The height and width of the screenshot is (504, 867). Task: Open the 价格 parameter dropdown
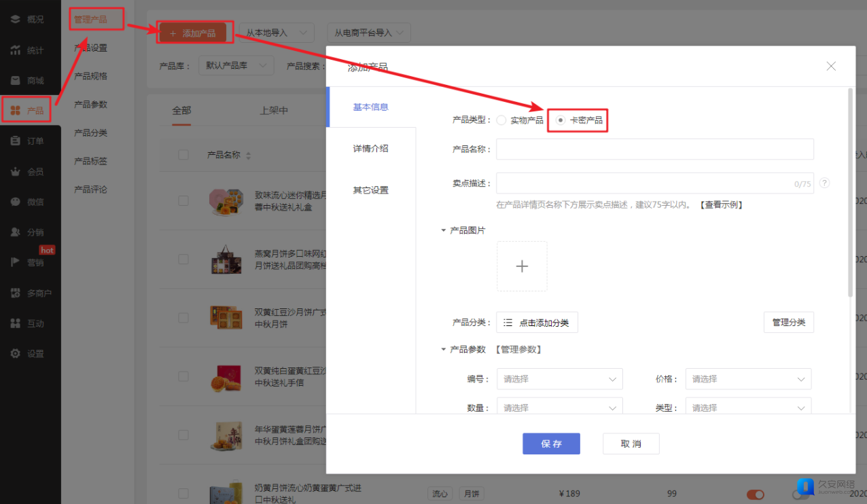click(748, 379)
